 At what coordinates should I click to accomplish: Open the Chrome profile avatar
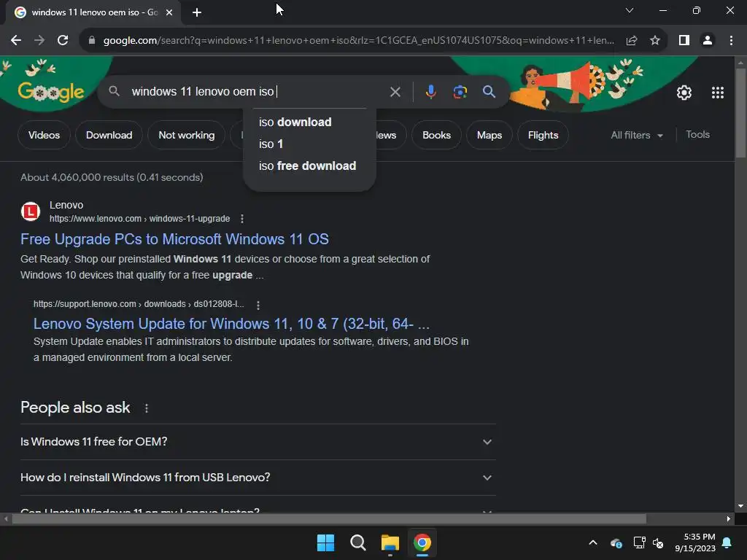[x=708, y=41]
